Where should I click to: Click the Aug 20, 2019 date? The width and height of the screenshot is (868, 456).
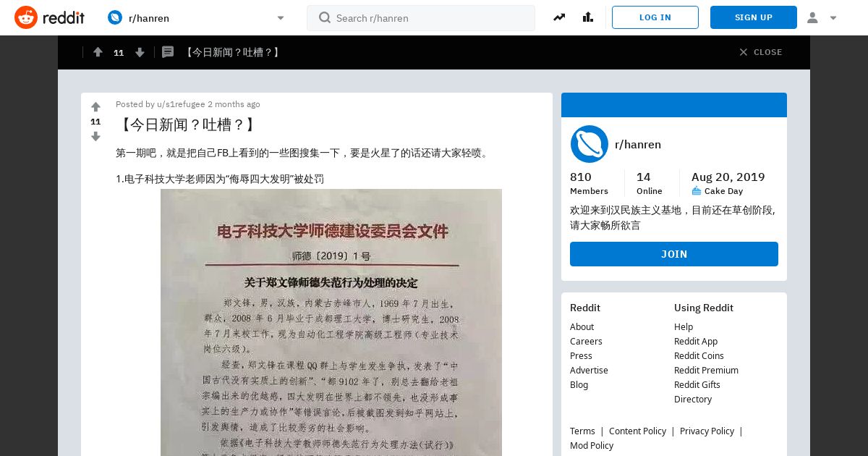pyautogui.click(x=728, y=177)
